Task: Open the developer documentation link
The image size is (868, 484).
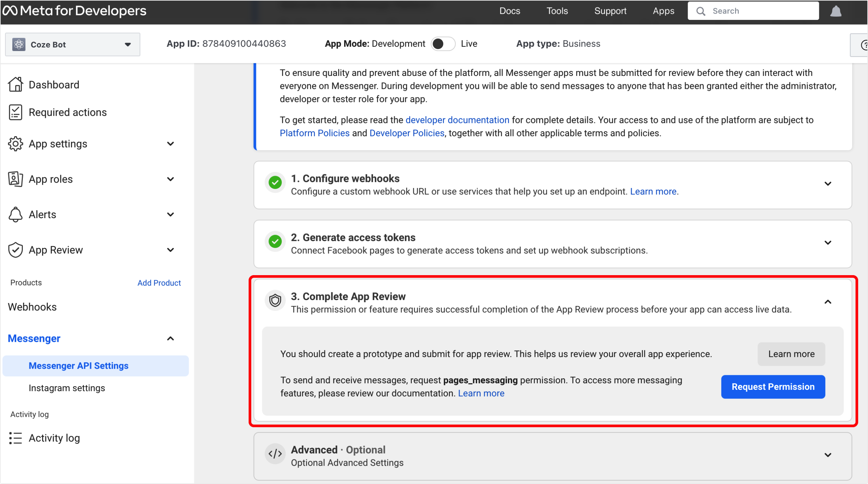Action: tap(457, 120)
